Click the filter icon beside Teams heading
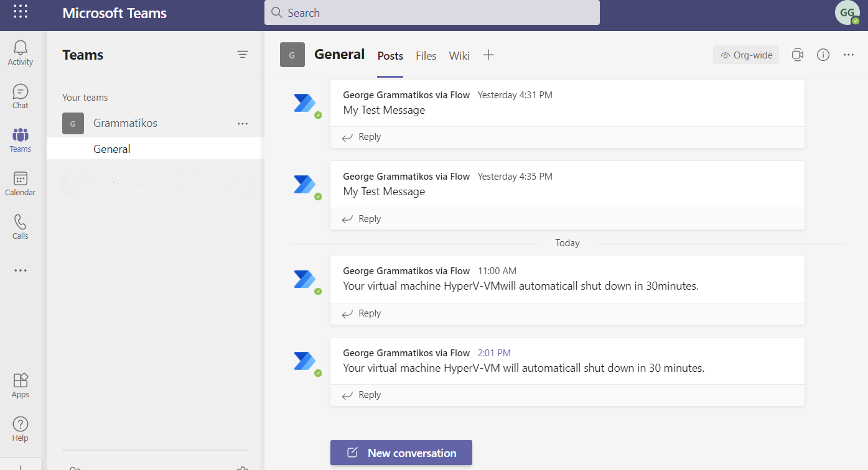Image resolution: width=868 pixels, height=470 pixels. pyautogui.click(x=243, y=55)
